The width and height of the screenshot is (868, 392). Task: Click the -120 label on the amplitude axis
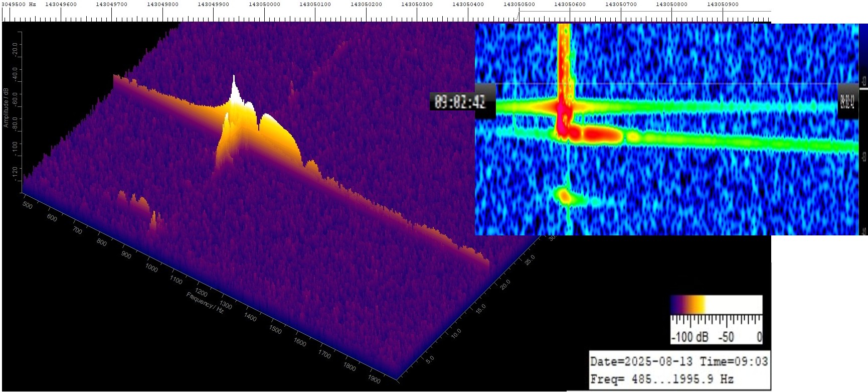(15, 172)
